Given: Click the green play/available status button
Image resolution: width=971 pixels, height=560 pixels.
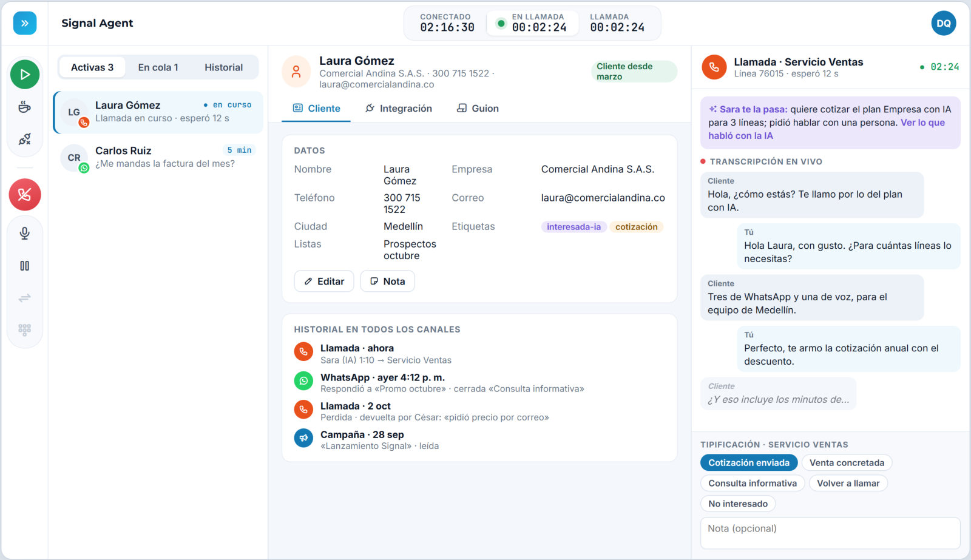Looking at the screenshot, I should click(25, 75).
